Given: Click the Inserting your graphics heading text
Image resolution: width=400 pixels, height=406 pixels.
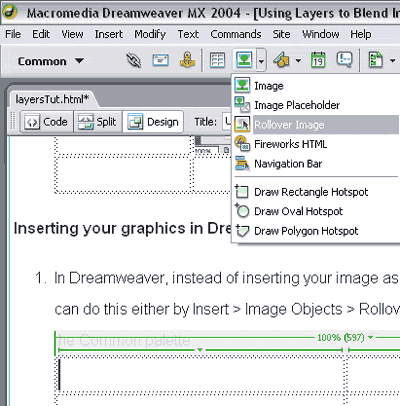Looking at the screenshot, I should tap(122, 229).
